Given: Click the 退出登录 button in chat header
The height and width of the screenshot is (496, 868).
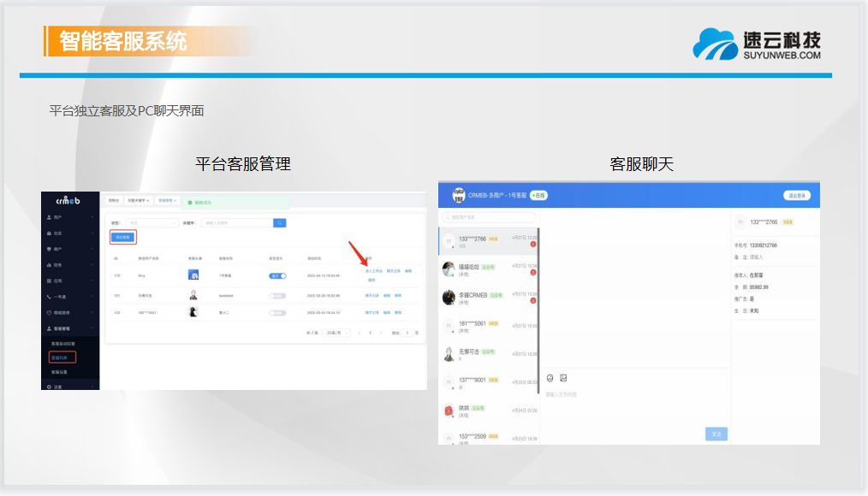Looking at the screenshot, I should click(x=796, y=195).
